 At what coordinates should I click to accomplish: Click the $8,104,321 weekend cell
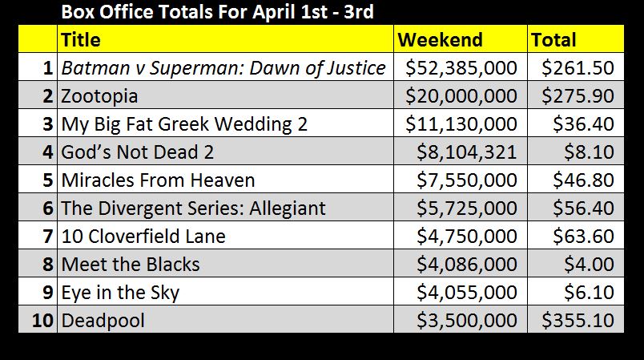point(467,152)
